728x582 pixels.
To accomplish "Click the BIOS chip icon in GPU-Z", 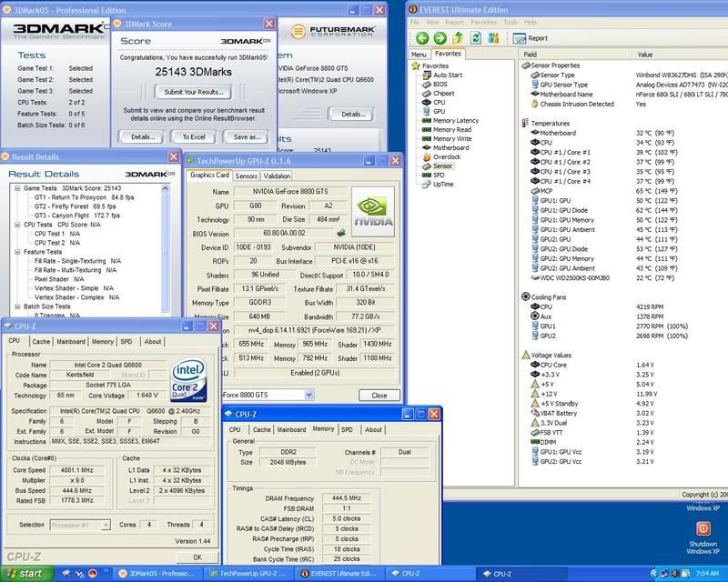I will coord(340,234).
